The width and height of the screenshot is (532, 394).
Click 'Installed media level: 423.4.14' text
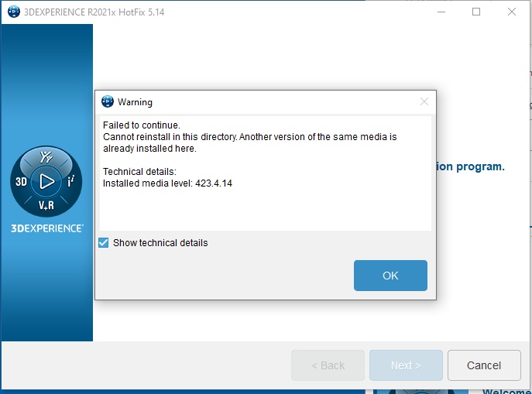167,183
